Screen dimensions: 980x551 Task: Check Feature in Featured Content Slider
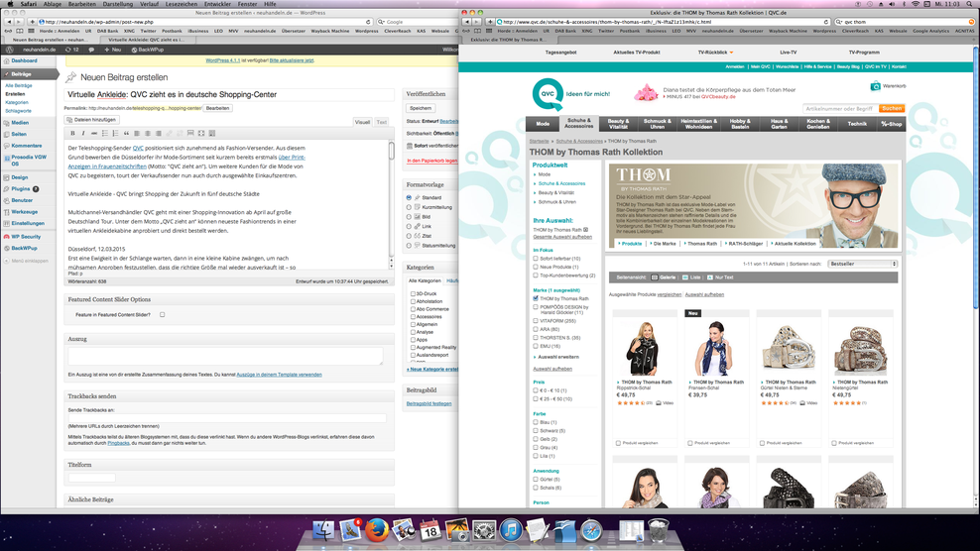point(162,315)
